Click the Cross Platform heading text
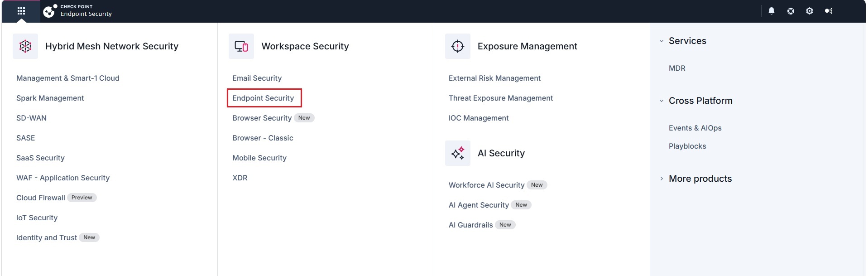Viewport: 868px width, 276px height. [700, 101]
